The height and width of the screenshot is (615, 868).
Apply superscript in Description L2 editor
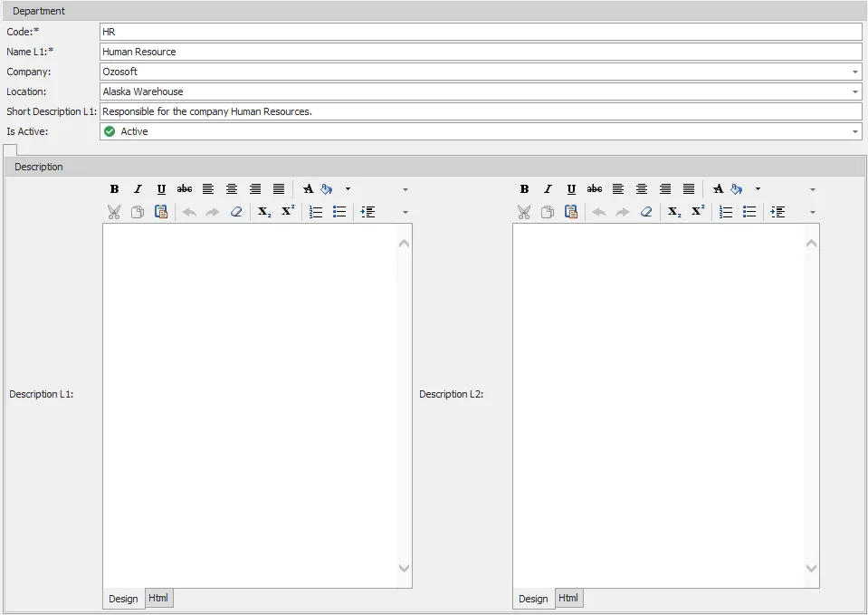698,212
